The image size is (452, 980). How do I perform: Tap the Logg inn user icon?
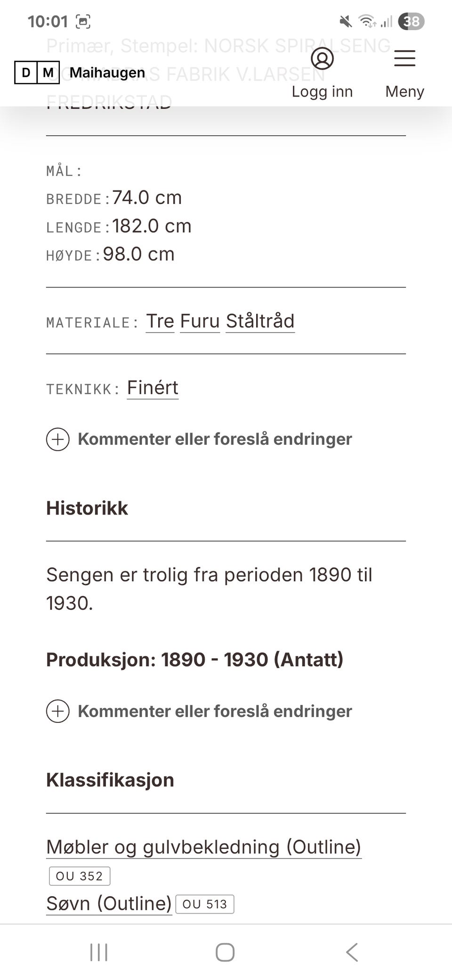tap(322, 58)
